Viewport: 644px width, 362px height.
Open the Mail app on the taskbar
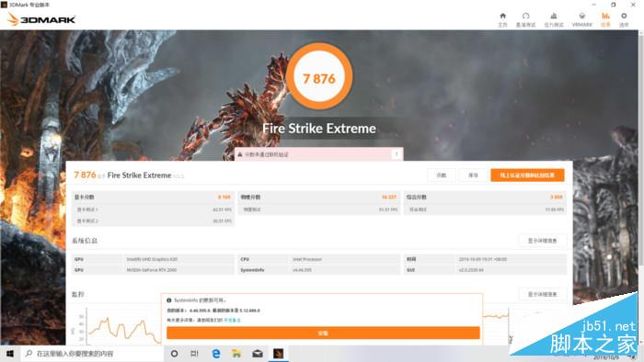(x=258, y=354)
